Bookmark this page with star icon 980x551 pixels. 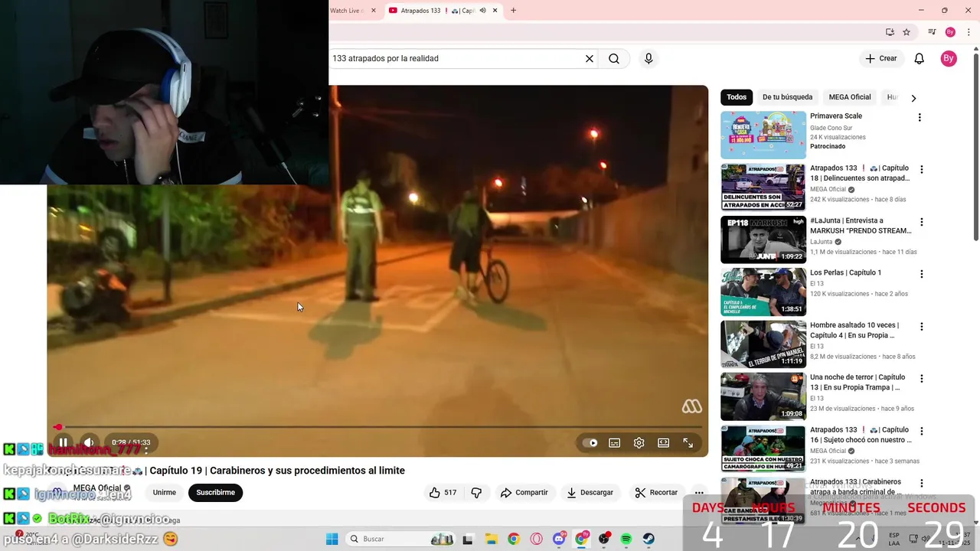pos(906,32)
